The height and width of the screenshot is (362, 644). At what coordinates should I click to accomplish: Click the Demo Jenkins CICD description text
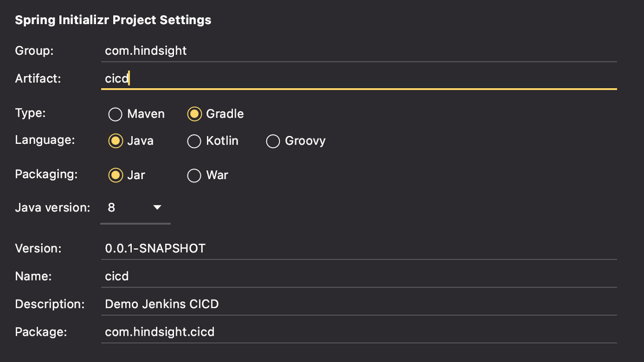(x=162, y=304)
